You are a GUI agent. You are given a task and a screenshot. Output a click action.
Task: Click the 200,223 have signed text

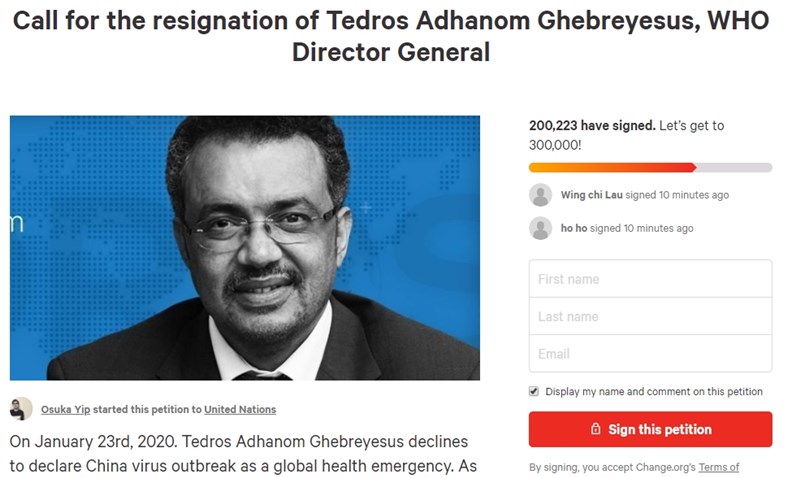point(592,125)
